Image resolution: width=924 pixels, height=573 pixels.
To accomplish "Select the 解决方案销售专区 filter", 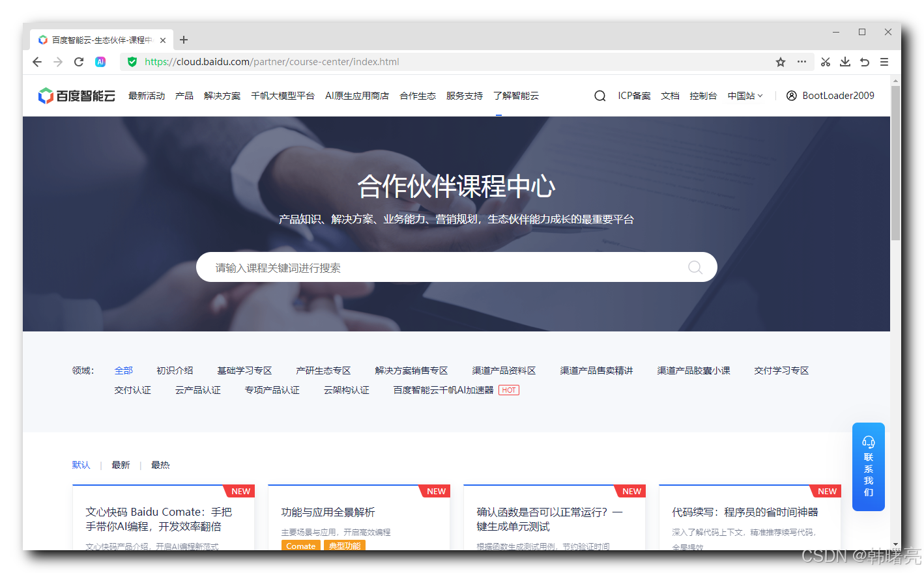I will click(411, 370).
